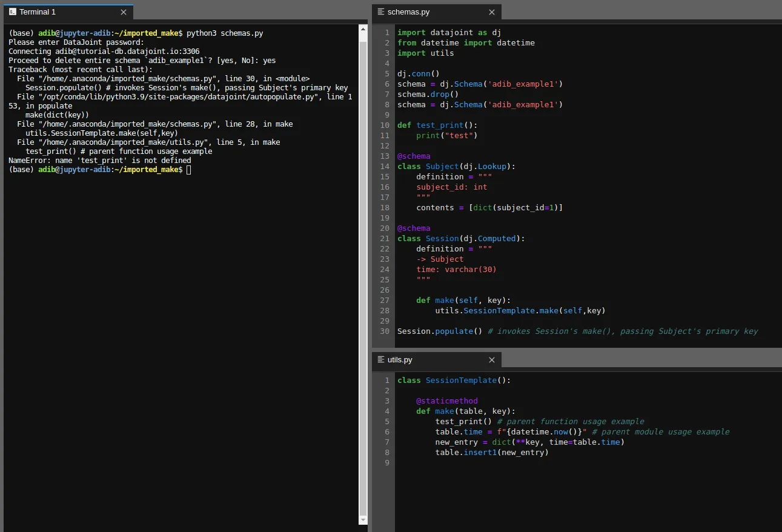The image size is (782, 532).
Task: Click the terminal scrollbar down arrow
Action: click(363, 520)
